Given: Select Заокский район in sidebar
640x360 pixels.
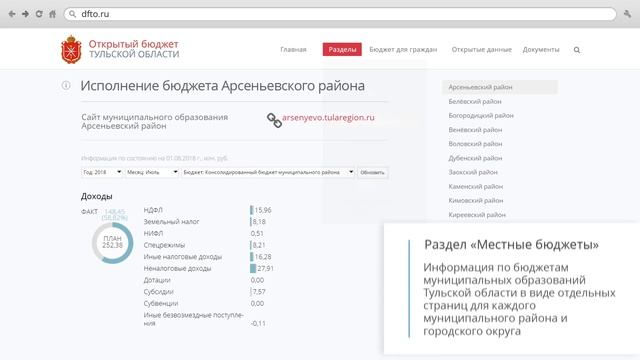Looking at the screenshot, I should click(473, 172).
